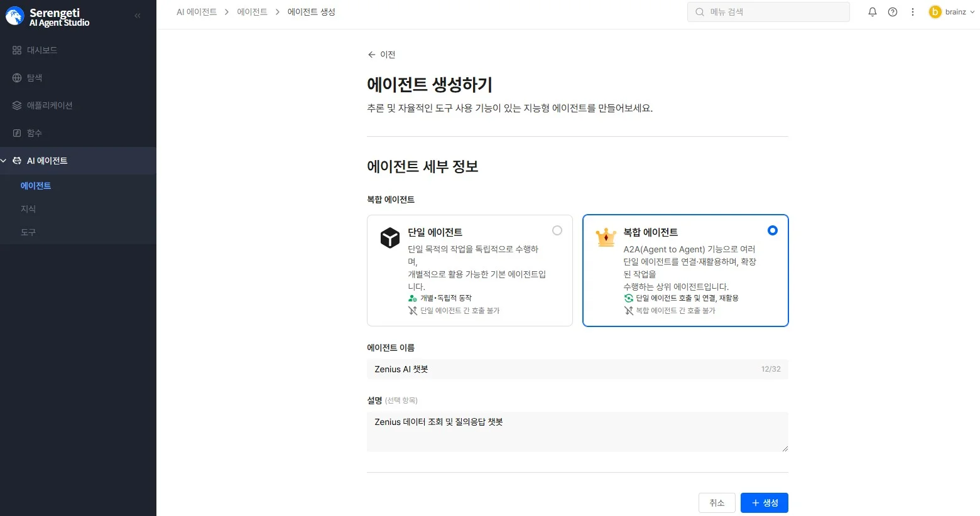Select the 단일 에이전트 radio option

(x=557, y=230)
